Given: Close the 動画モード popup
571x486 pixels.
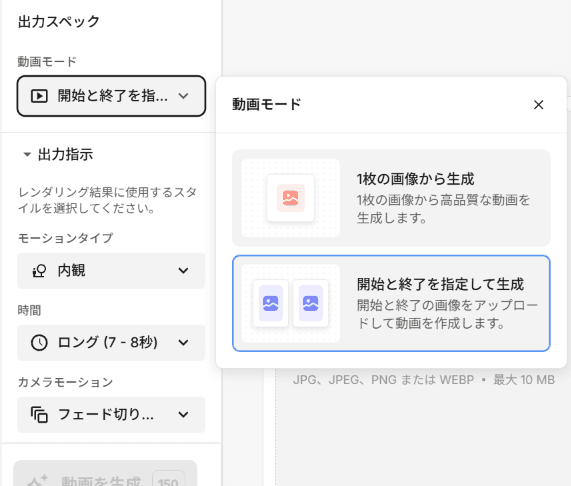Looking at the screenshot, I should tap(538, 105).
